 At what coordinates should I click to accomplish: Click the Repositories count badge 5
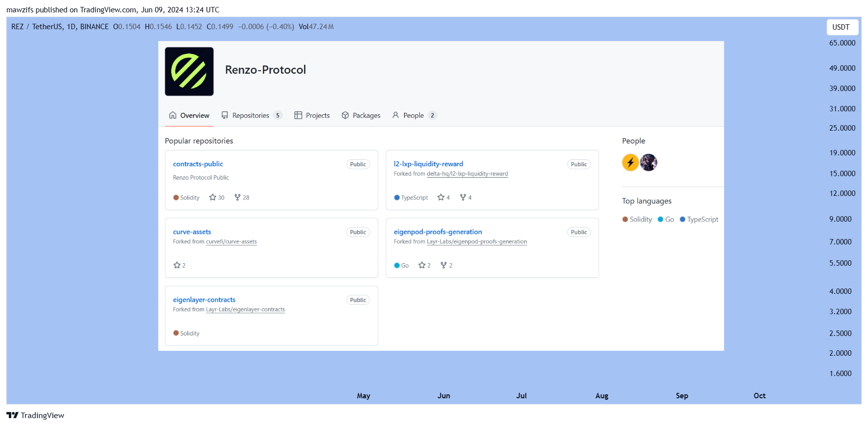point(278,115)
